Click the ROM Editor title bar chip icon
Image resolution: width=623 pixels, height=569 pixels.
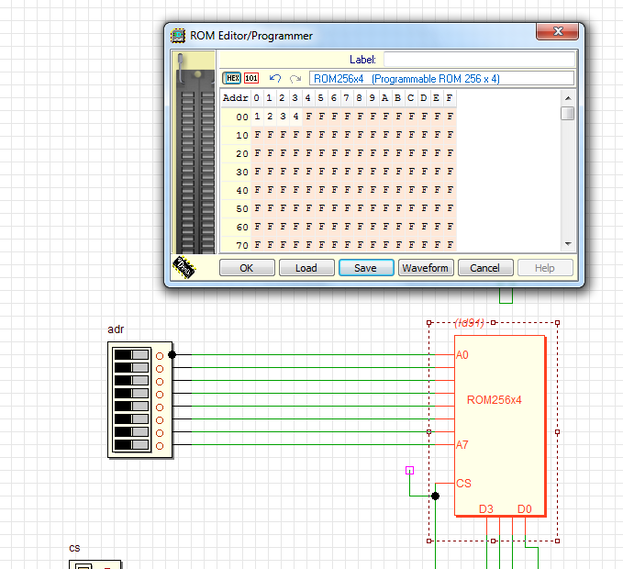[178, 35]
